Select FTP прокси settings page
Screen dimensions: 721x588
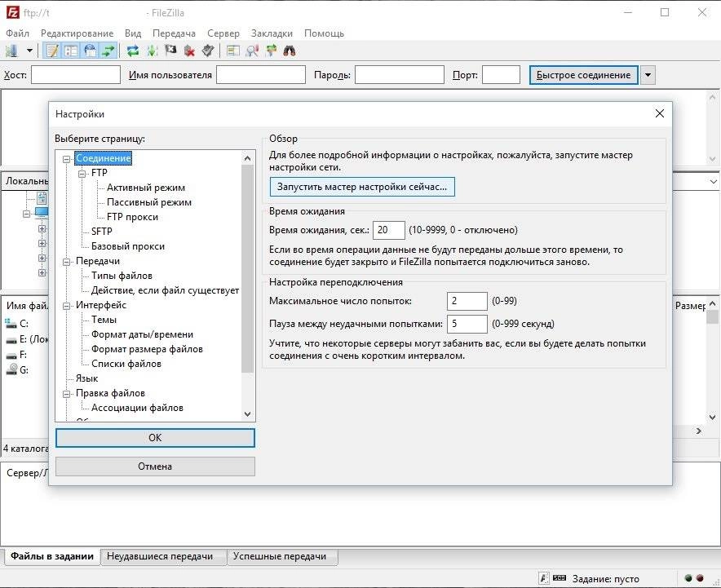(132, 217)
